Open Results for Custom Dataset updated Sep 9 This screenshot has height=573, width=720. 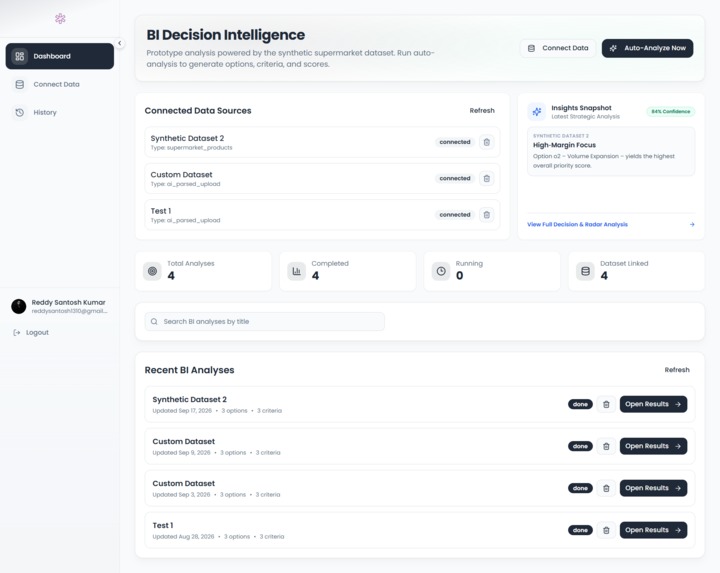pyautogui.click(x=653, y=446)
